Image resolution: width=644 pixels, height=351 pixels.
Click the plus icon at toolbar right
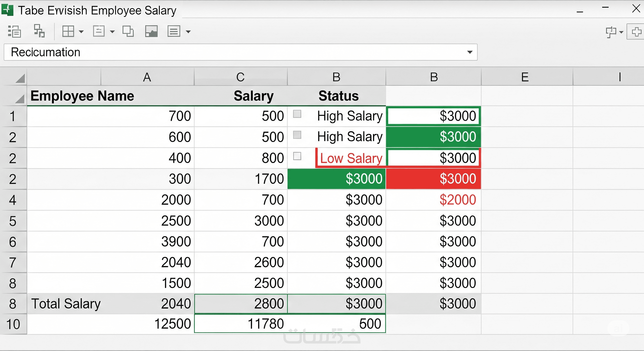click(x=636, y=32)
